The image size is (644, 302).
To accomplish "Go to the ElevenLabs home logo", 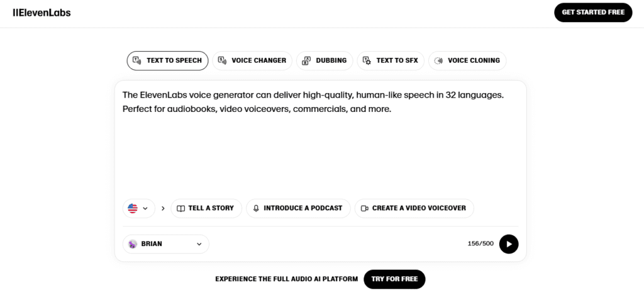I will (x=42, y=13).
